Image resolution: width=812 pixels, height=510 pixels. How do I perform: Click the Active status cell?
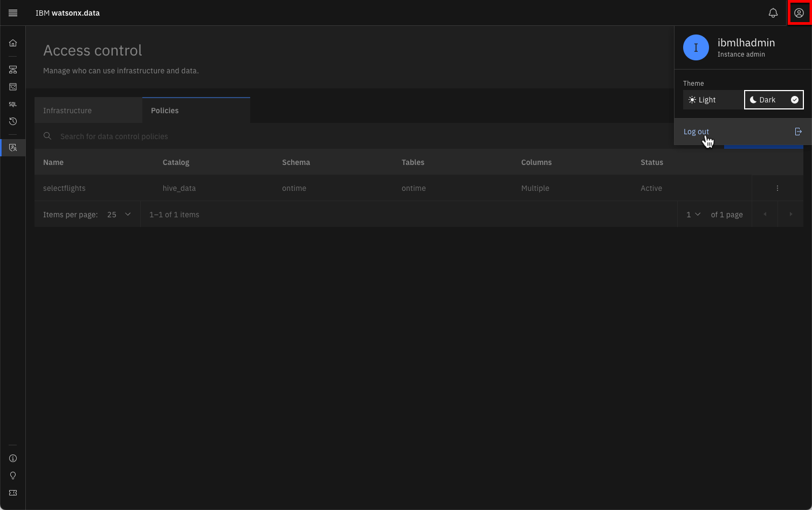tap(651, 188)
